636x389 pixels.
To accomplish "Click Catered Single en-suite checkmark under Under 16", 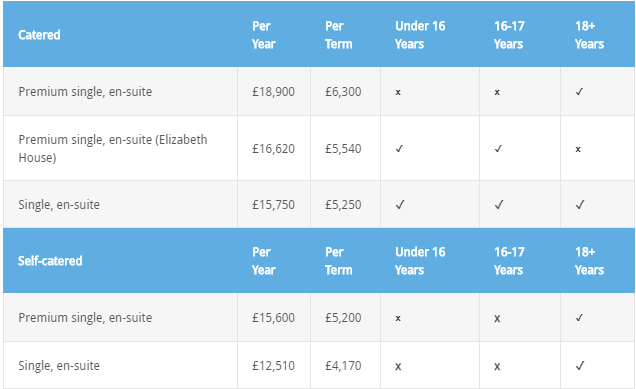I will point(400,204).
